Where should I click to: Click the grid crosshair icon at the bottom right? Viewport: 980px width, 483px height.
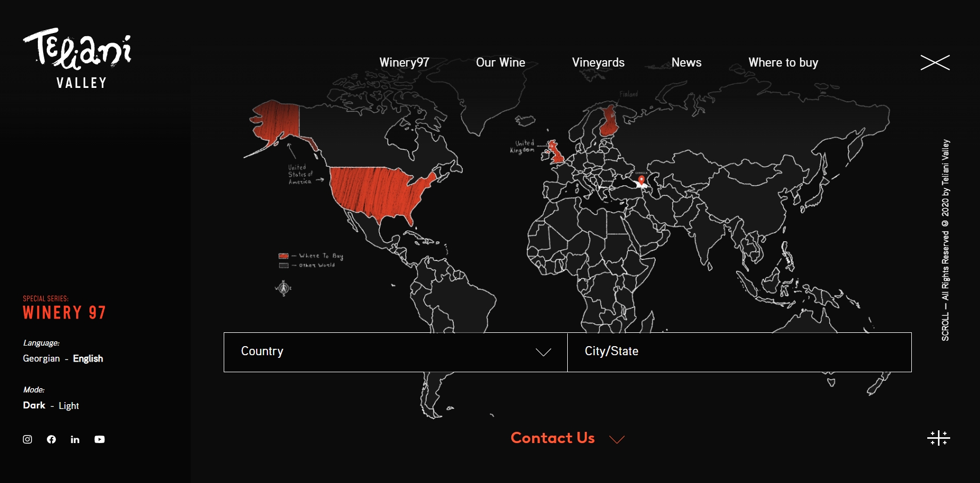click(938, 438)
